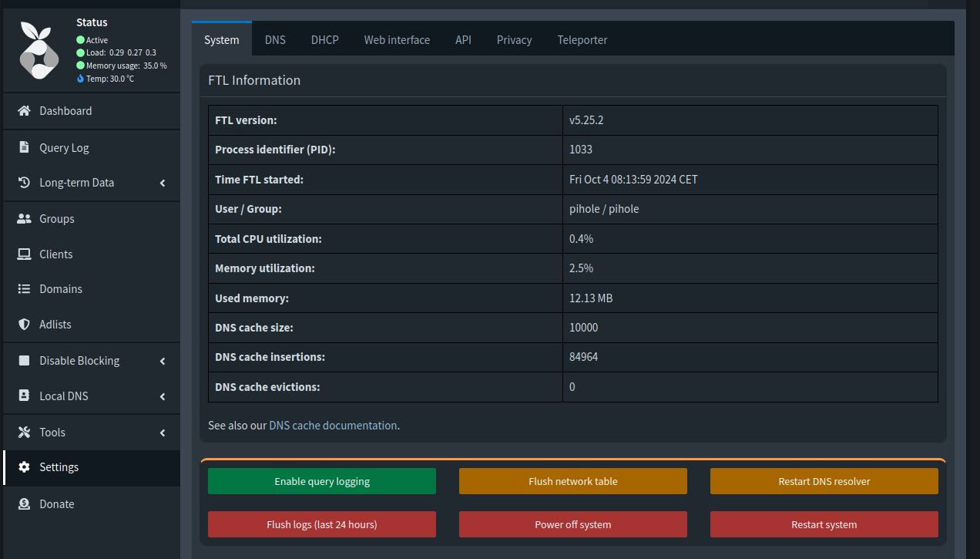
Task: Click the 'DNS cache size:' label
Action: tap(254, 328)
